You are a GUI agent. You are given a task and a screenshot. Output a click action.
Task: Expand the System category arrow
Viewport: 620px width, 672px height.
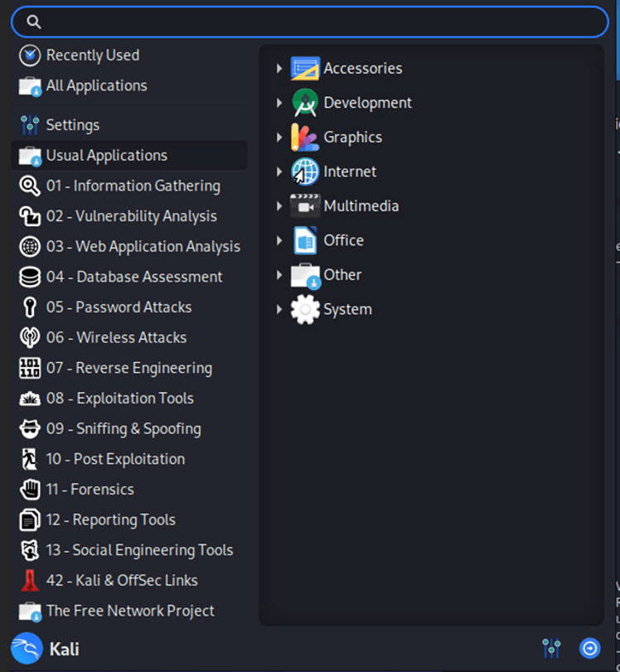pyautogui.click(x=279, y=310)
